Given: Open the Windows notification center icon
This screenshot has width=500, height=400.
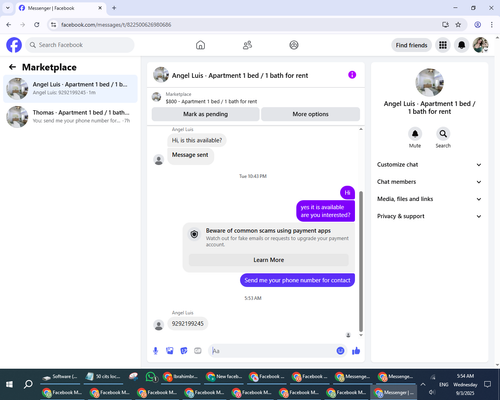Looking at the screenshot, I should point(487,384).
